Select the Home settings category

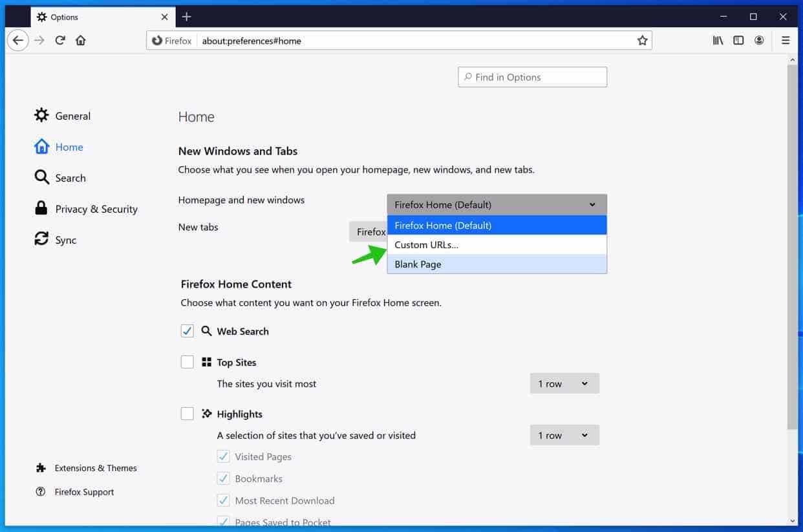coord(59,147)
